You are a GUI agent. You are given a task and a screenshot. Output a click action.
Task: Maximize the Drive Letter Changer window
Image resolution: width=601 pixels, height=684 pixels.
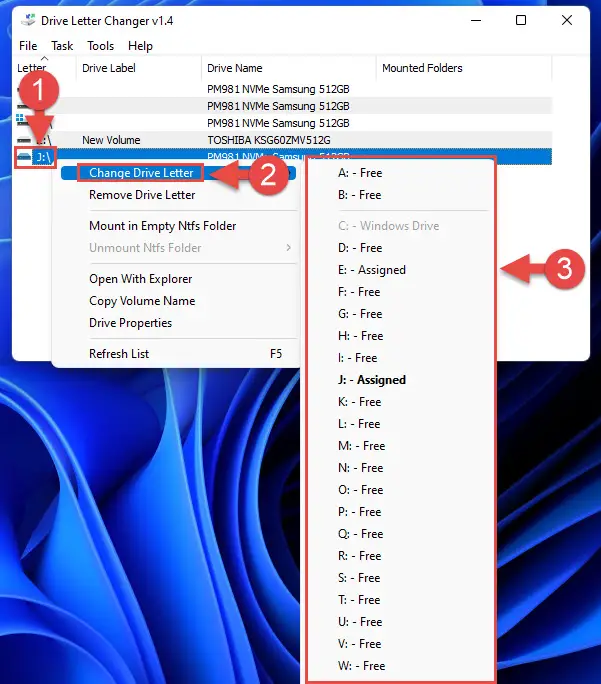coord(521,20)
